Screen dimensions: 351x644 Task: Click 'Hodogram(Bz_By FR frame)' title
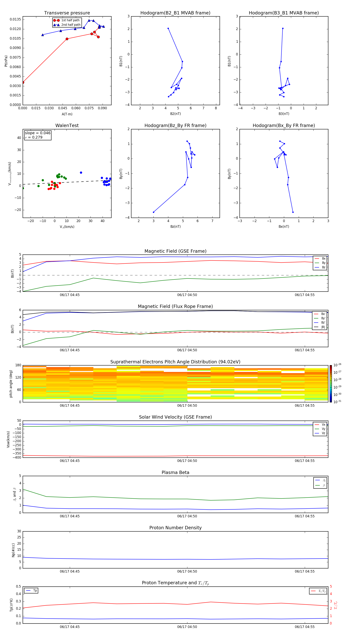(175, 125)
